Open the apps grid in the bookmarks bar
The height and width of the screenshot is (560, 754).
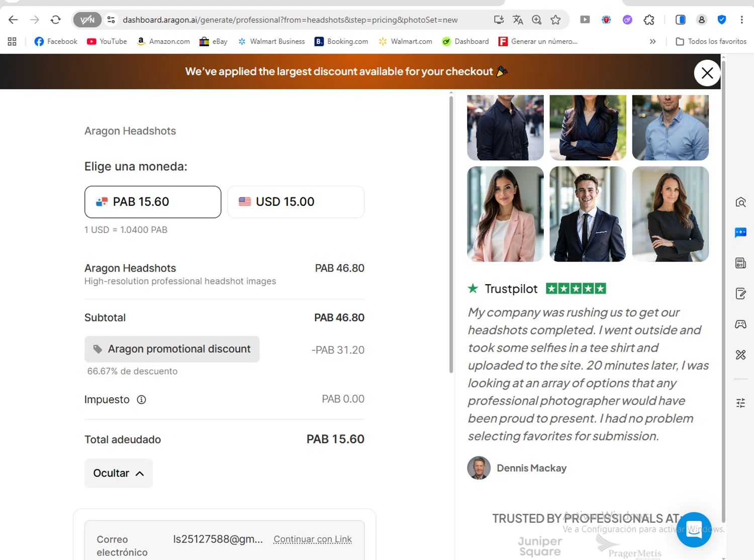[x=12, y=41]
